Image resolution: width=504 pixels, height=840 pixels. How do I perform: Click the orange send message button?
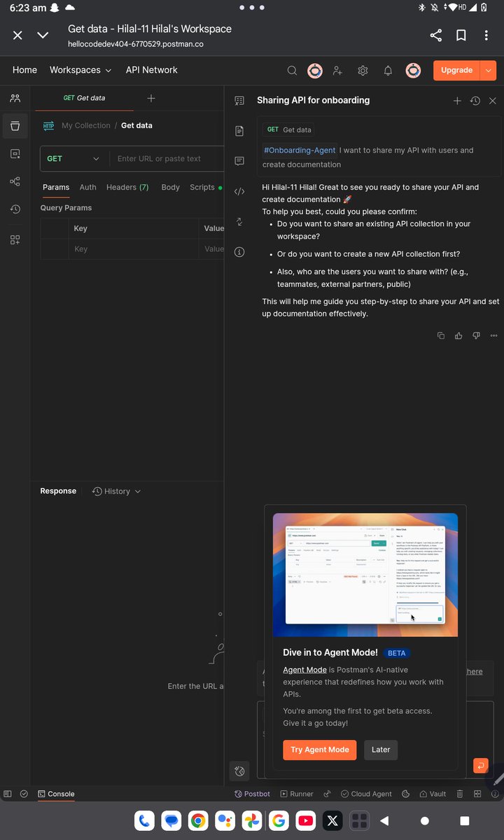coord(480,766)
